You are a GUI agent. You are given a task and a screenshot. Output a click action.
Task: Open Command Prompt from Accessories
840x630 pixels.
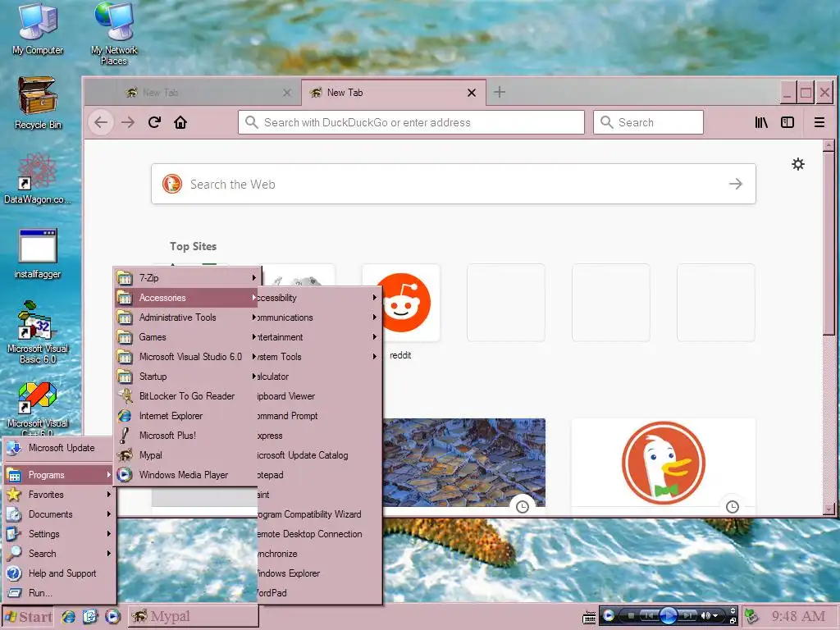(x=318, y=416)
